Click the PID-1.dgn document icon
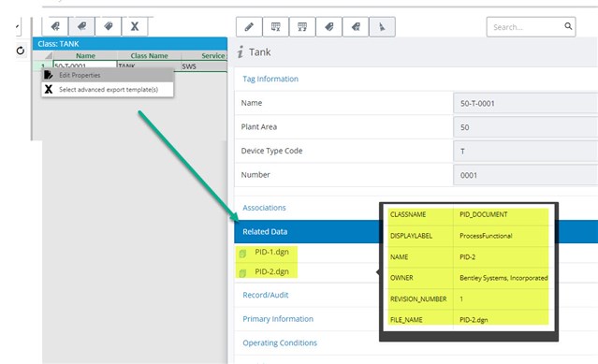 242,253
